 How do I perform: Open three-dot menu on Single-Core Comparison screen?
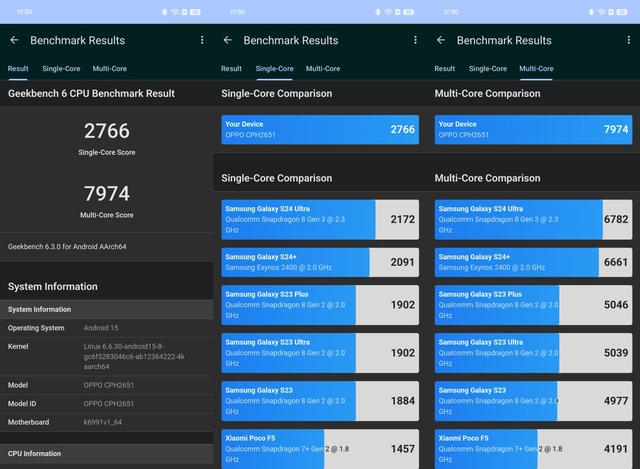[415, 40]
